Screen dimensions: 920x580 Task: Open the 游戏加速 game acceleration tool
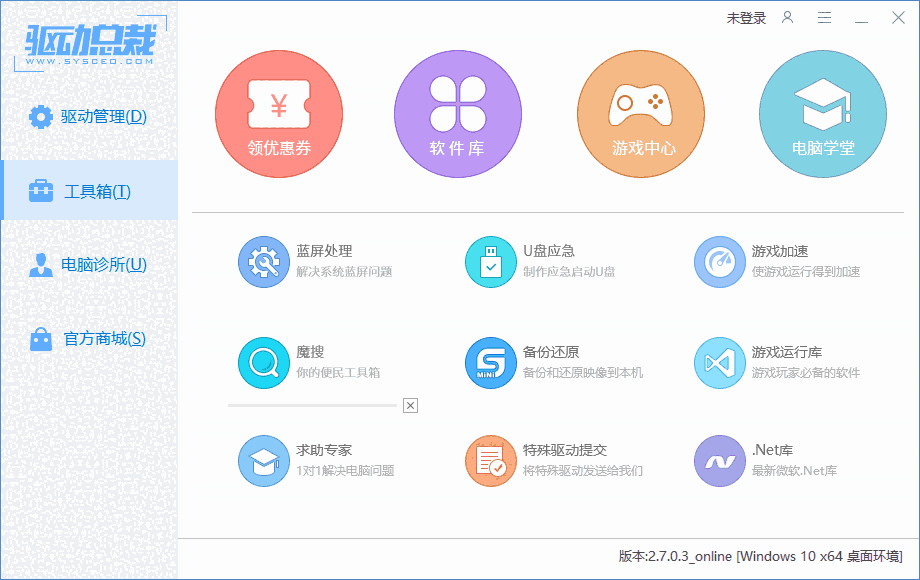tap(718, 261)
